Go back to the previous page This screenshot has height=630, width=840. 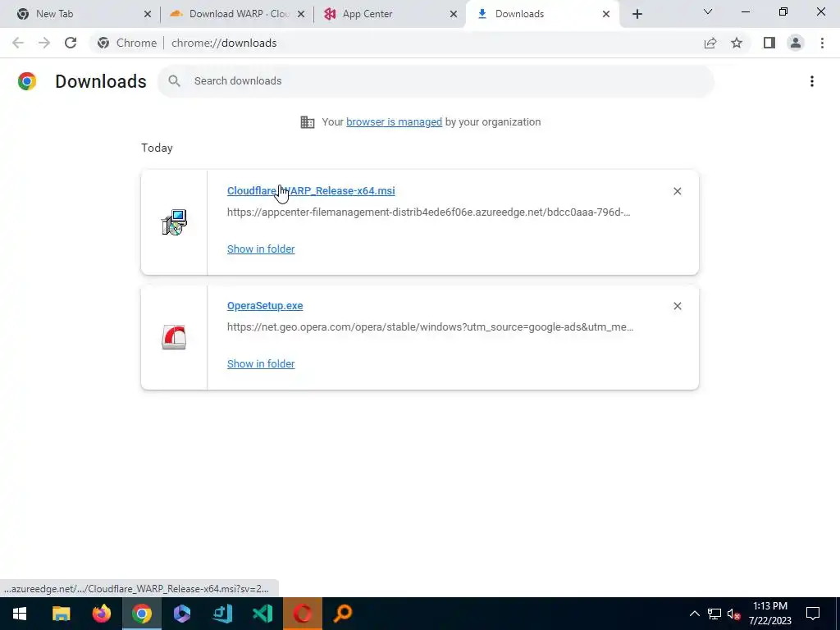pos(18,43)
